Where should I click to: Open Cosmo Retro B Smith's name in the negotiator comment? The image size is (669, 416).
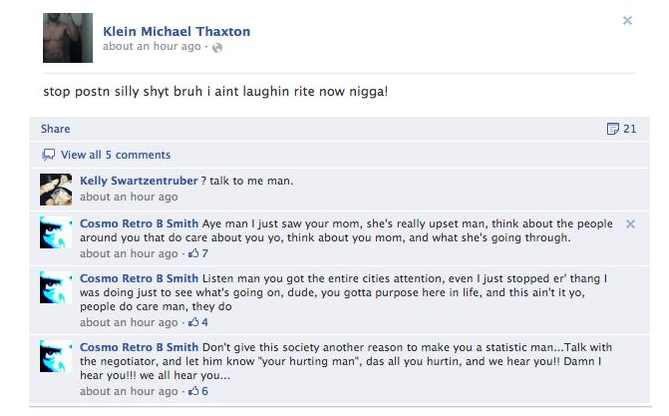point(139,347)
